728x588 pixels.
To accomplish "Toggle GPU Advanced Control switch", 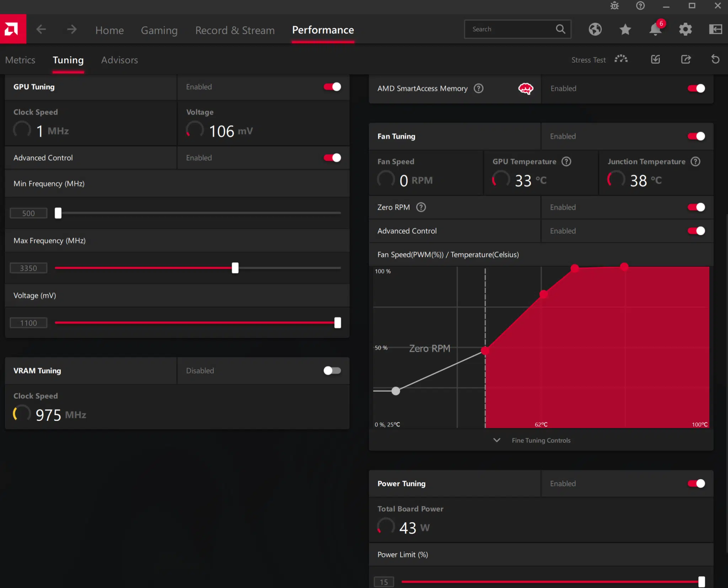I will (x=332, y=157).
